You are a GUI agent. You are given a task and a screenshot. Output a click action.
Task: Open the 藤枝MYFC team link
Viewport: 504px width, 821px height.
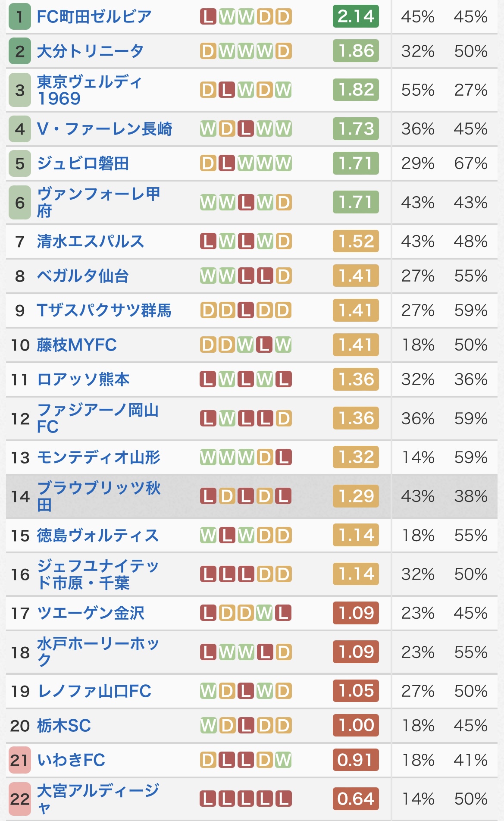[x=77, y=345]
